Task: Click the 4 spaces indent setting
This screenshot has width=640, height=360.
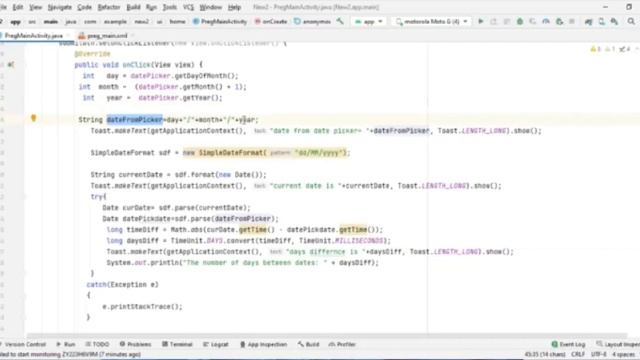Action: point(623,354)
